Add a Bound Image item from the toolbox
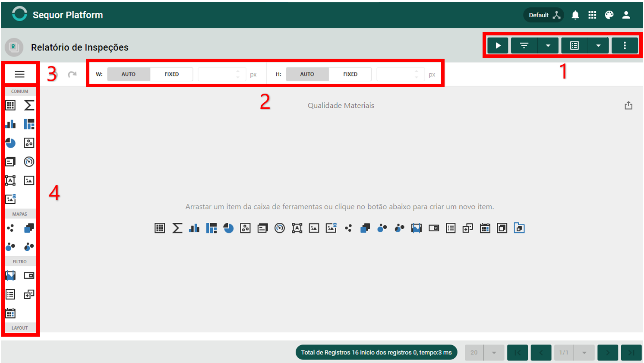 click(10, 199)
